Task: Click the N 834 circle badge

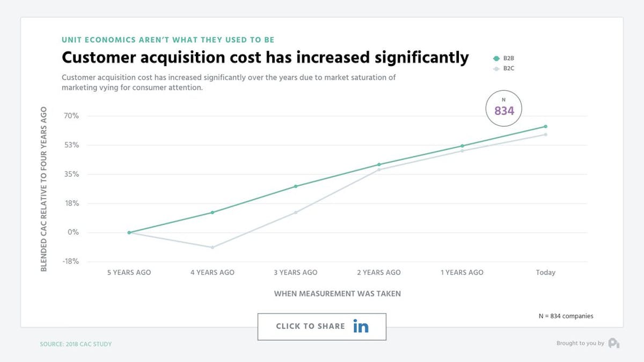Action: pyautogui.click(x=503, y=108)
